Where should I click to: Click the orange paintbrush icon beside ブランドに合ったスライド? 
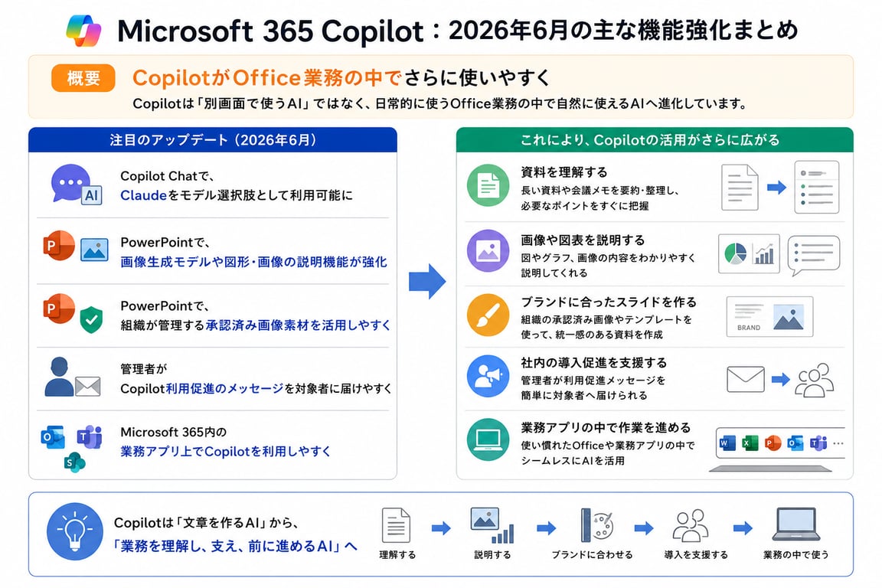point(488,315)
